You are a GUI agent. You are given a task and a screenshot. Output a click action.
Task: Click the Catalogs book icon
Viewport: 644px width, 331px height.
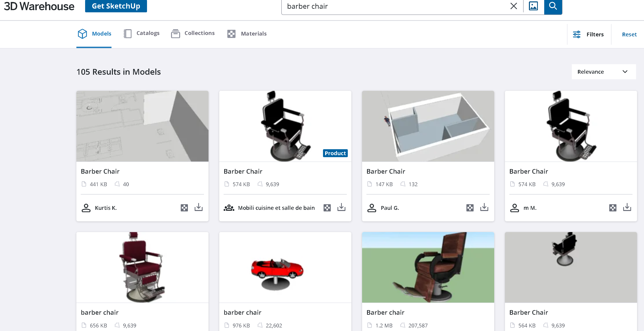(x=128, y=34)
